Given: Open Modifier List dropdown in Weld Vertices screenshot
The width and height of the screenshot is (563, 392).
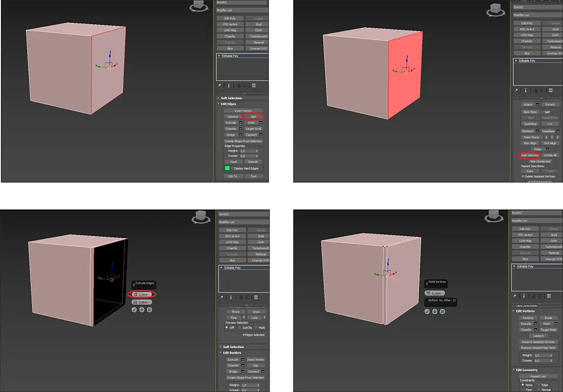Looking at the screenshot, I should tap(537, 221).
